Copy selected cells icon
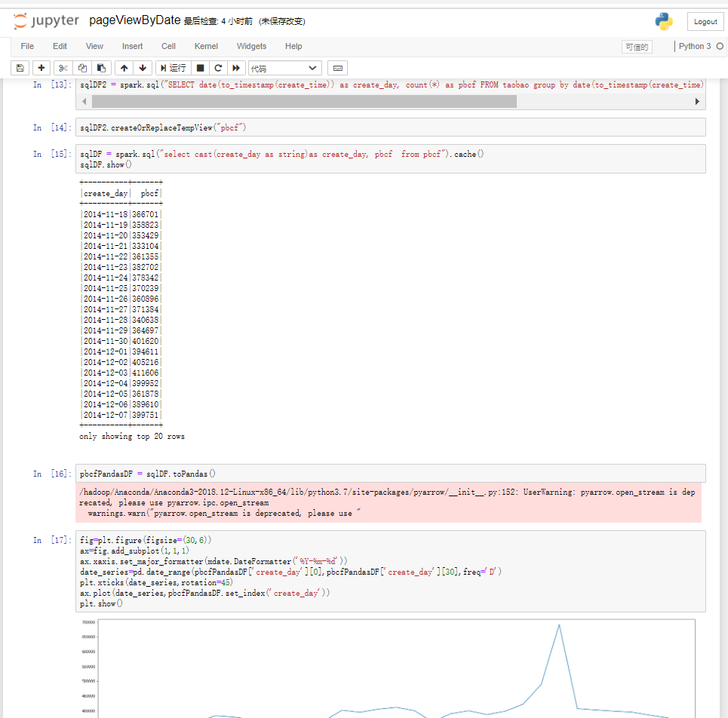Screen dimensions: 728x718 (x=82, y=68)
